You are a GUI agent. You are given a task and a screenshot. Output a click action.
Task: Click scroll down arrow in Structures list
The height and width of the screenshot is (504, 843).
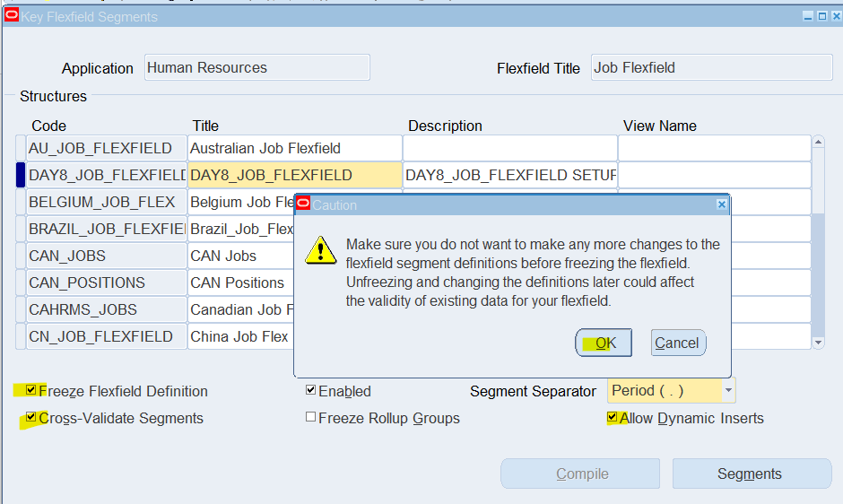[818, 342]
